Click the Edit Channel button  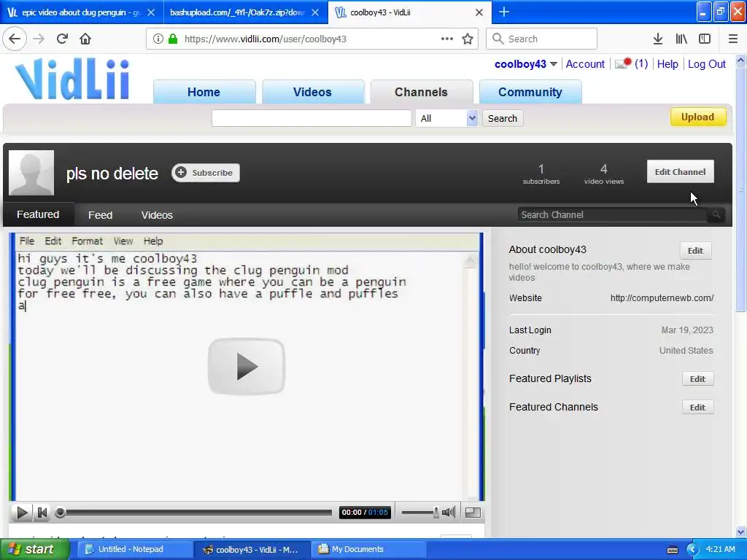680,171
